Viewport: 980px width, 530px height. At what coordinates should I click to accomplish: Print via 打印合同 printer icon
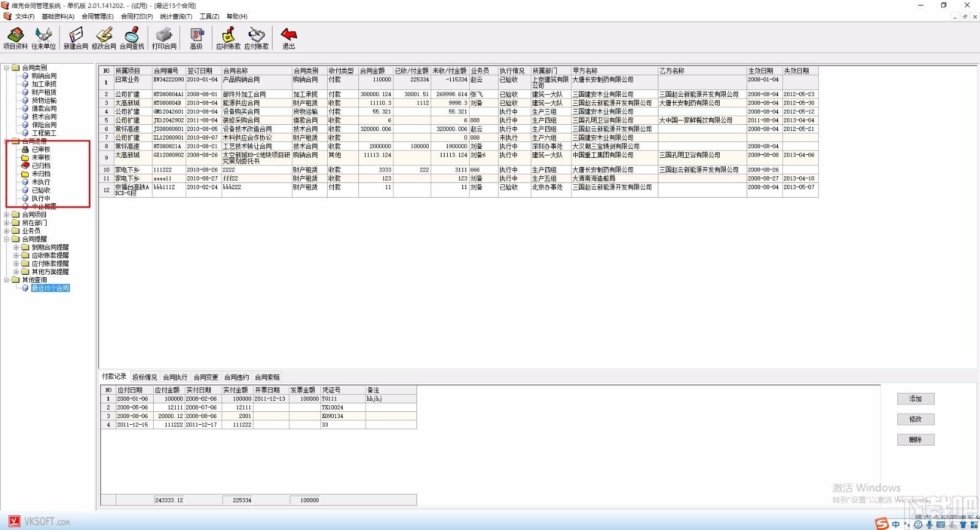pos(164,38)
